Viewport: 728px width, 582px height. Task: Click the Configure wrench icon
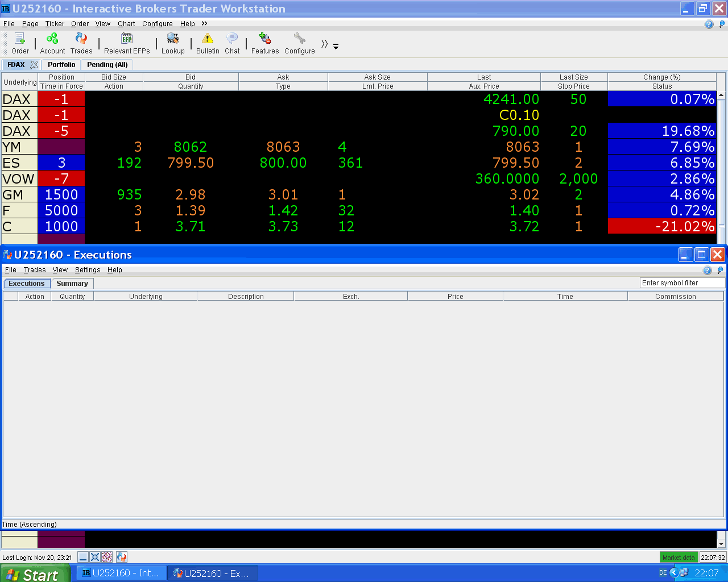click(x=300, y=43)
